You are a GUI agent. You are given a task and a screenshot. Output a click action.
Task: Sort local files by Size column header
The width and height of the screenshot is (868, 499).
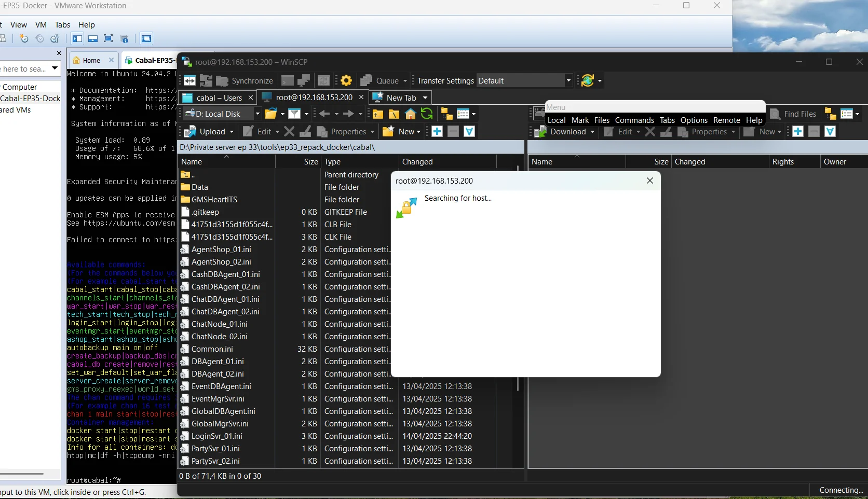pyautogui.click(x=298, y=162)
